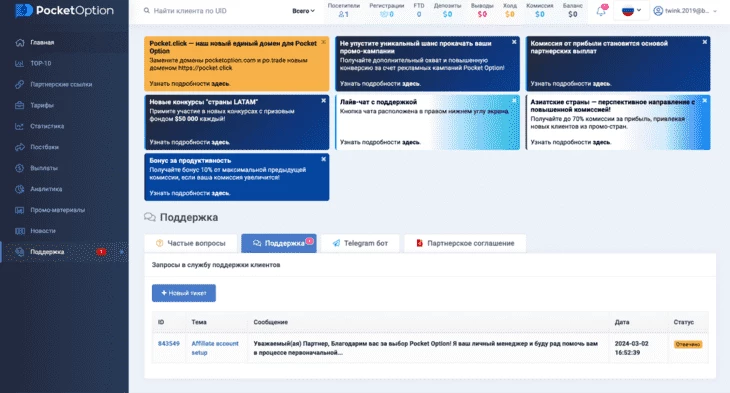Close the Азиатские страны banner

705,101
